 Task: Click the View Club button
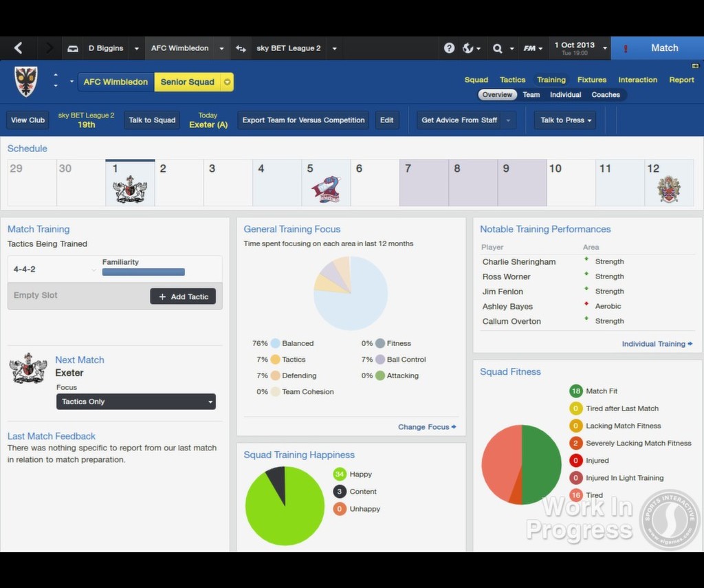click(x=27, y=120)
